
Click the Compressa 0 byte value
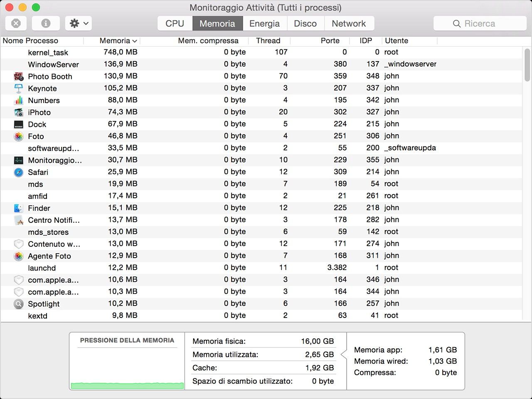click(x=446, y=372)
